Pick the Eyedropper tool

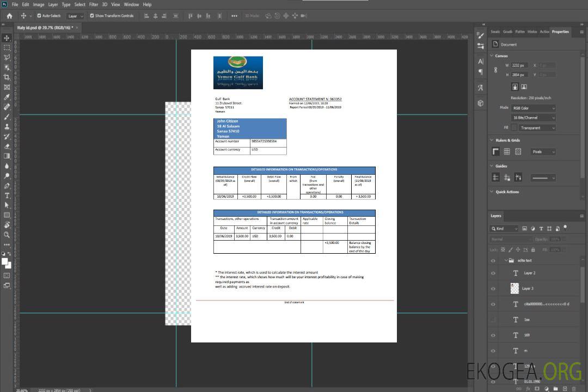7,97
